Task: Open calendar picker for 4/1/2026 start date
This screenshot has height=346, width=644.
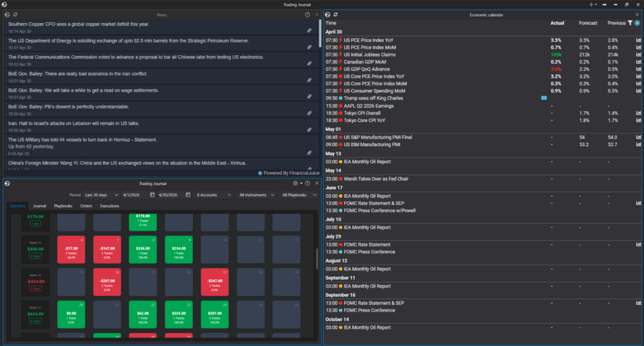Action: (152, 195)
